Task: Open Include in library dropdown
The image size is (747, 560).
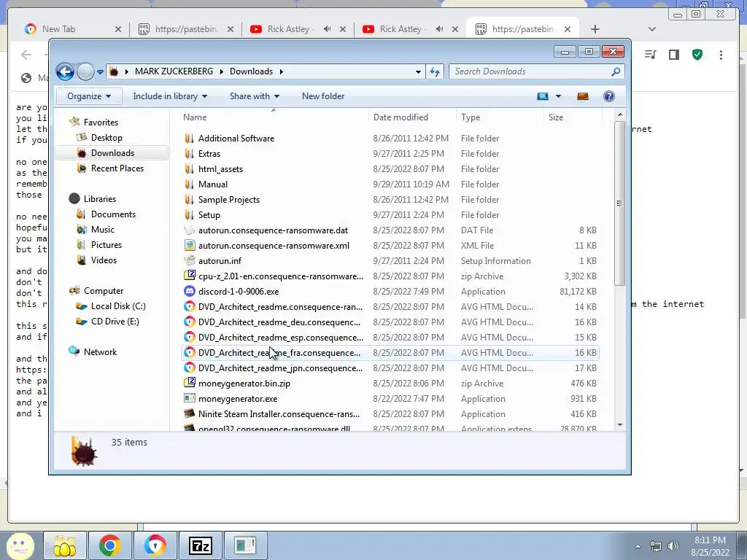Action: tap(170, 96)
